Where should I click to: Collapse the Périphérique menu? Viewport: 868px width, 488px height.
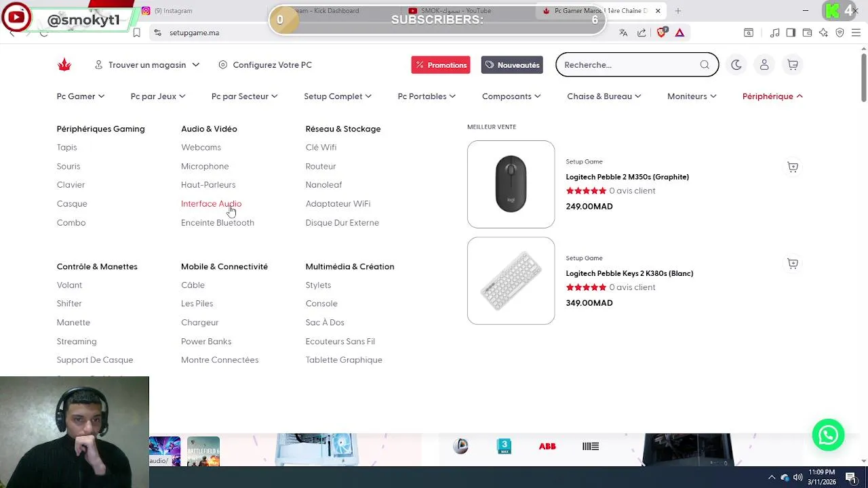tap(772, 96)
